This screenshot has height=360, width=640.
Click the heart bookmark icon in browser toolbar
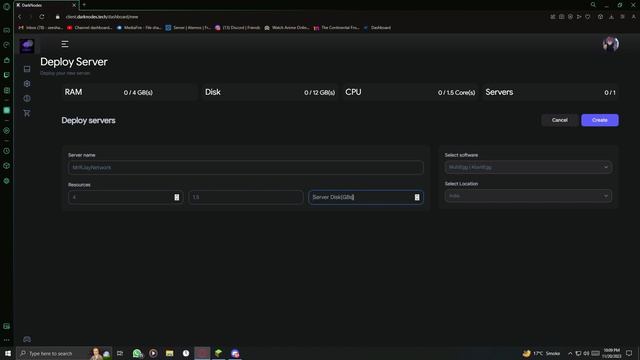click(588, 17)
